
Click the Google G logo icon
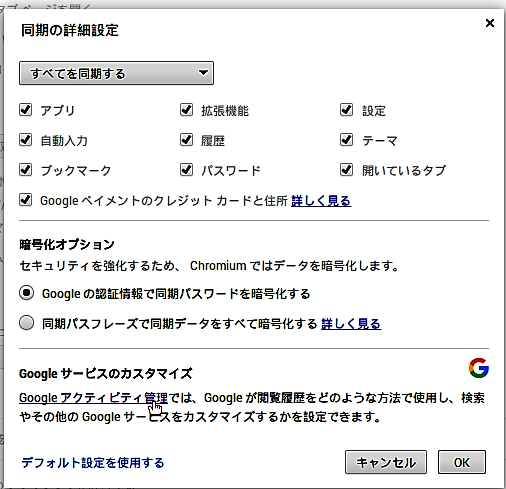pos(479,368)
